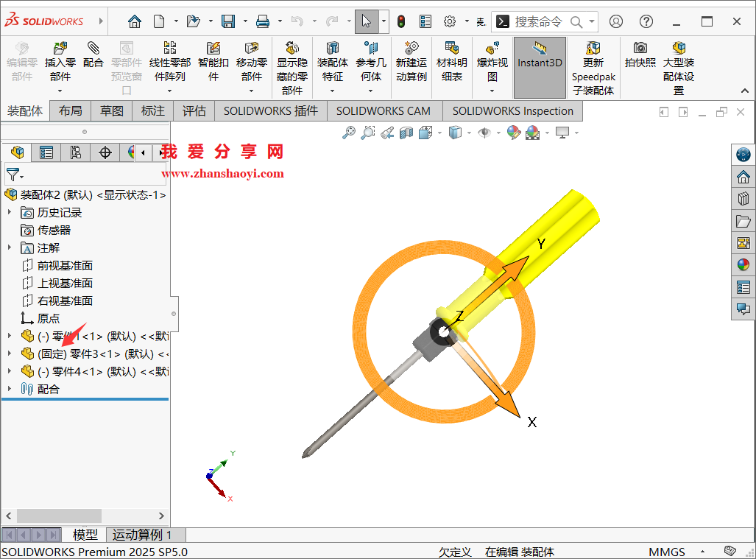Open the Options gear icon
The width and height of the screenshot is (756, 559).
click(x=450, y=21)
